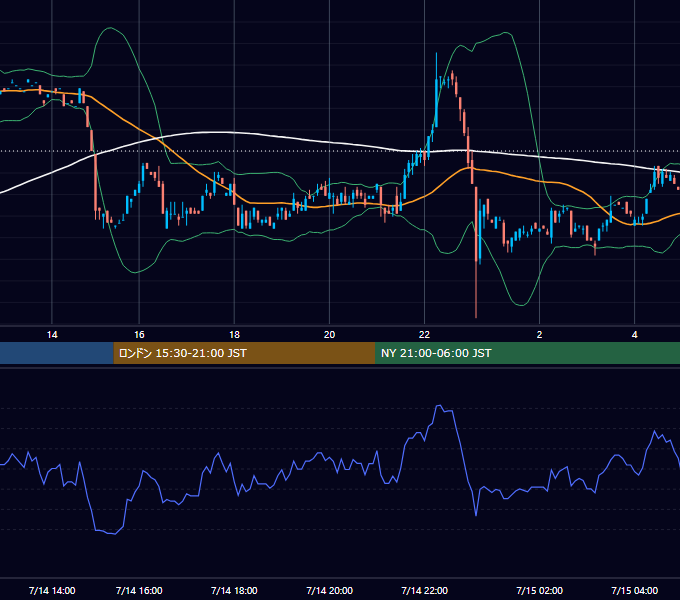Select the 14 label on the price chart time axis
Image resolution: width=680 pixels, height=600 pixels.
[52, 335]
